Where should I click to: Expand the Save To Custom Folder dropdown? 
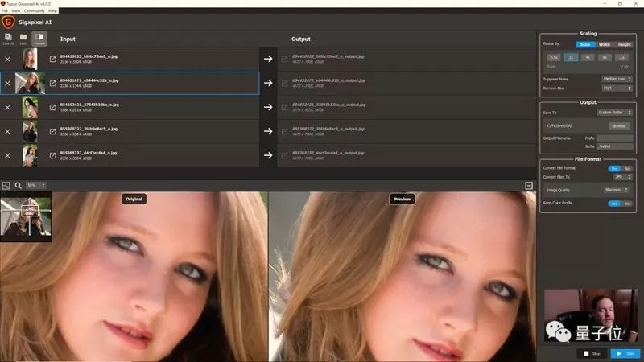614,113
